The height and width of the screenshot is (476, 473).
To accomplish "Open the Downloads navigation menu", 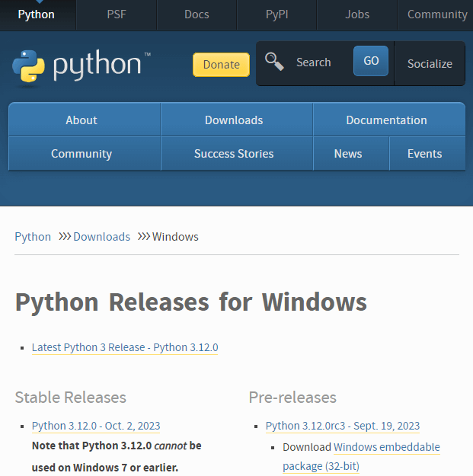I will 234,120.
